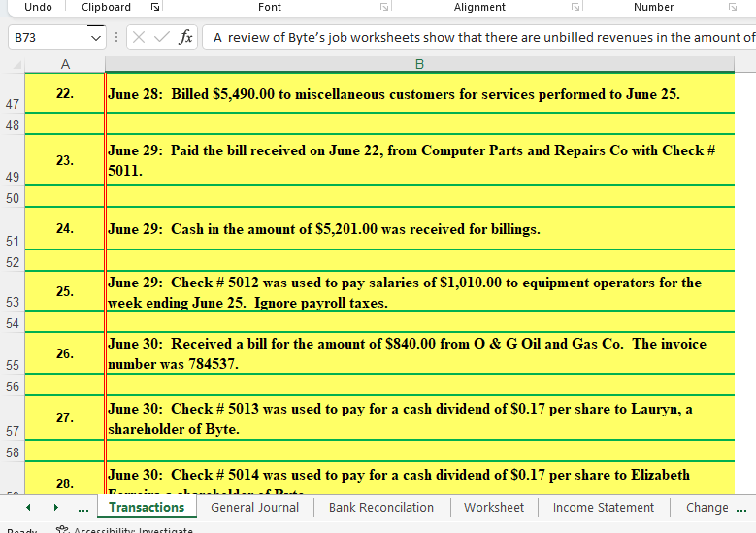Select row 57 header
The width and height of the screenshot is (756, 533).
tap(13, 417)
